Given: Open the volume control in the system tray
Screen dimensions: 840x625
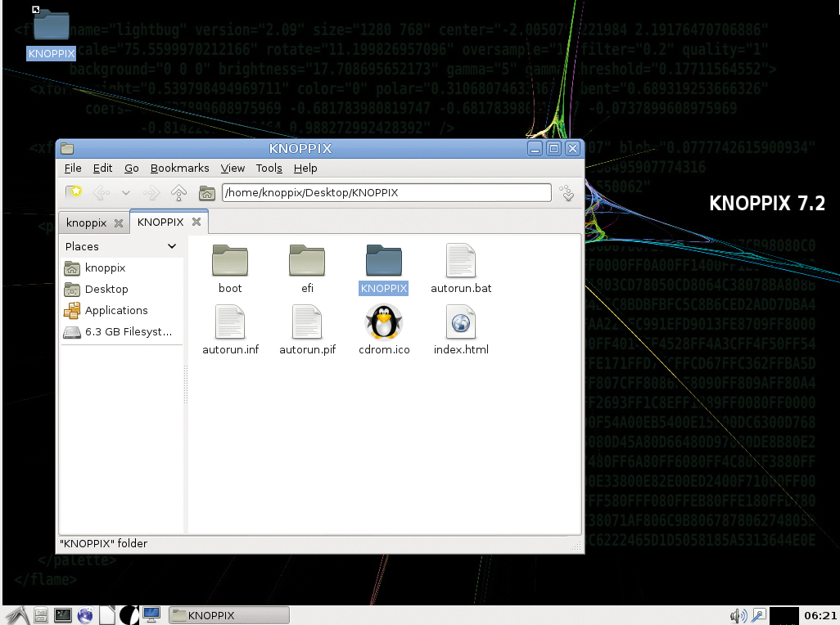Looking at the screenshot, I should (x=738, y=616).
